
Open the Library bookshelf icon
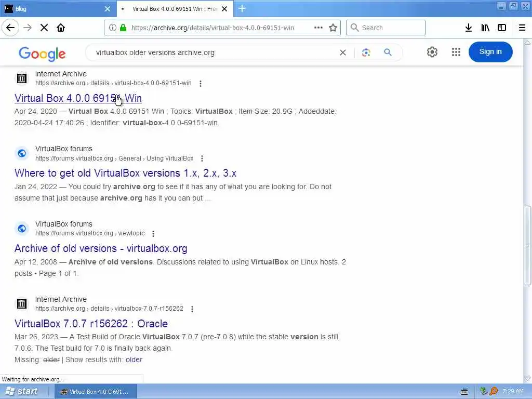[485, 28]
